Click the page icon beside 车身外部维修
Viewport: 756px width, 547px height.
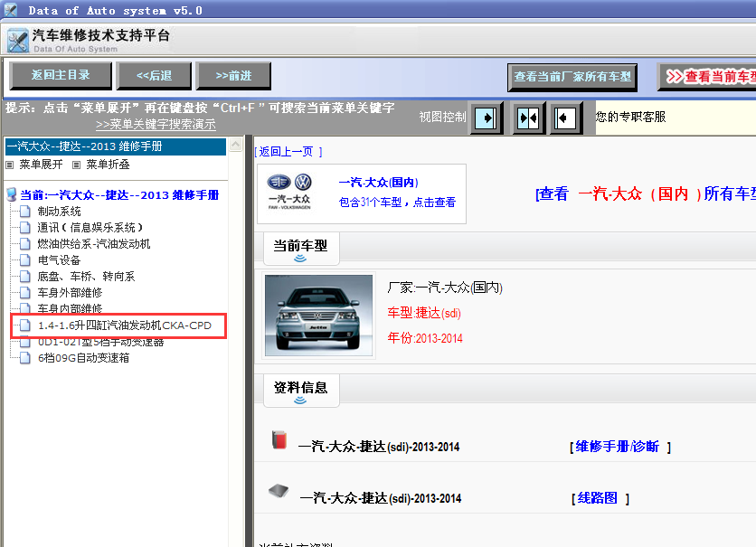[25, 293]
